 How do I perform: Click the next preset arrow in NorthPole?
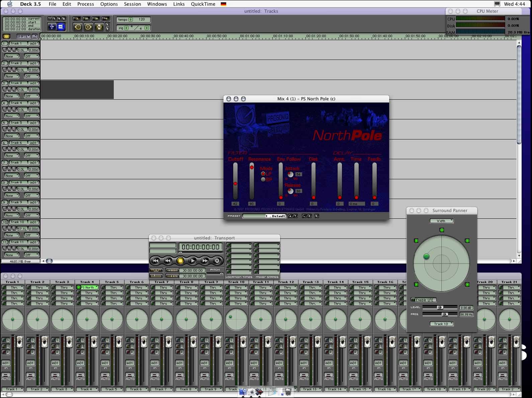[x=295, y=216]
